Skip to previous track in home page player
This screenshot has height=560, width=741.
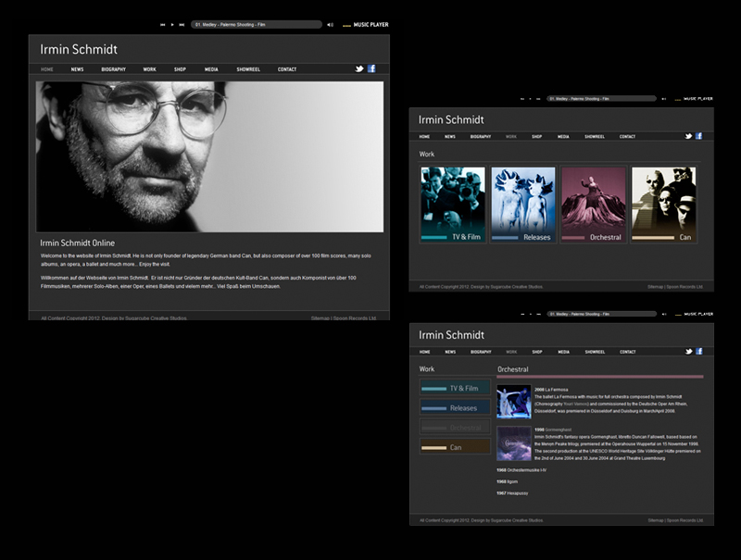[163, 25]
